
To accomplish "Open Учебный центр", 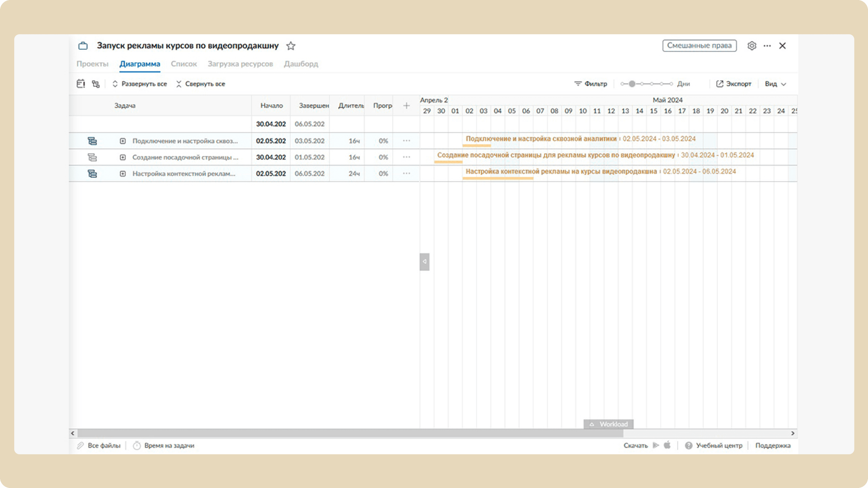I will [714, 446].
